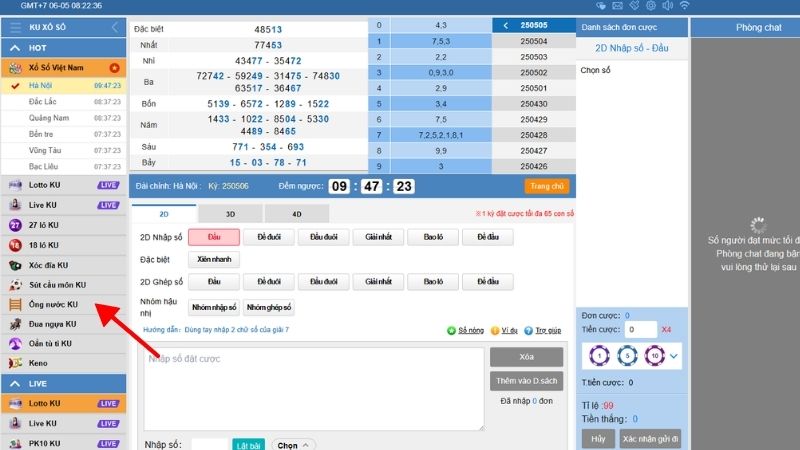The image size is (800, 450).
Task: Click the orange Trang chủ button
Action: point(546,186)
